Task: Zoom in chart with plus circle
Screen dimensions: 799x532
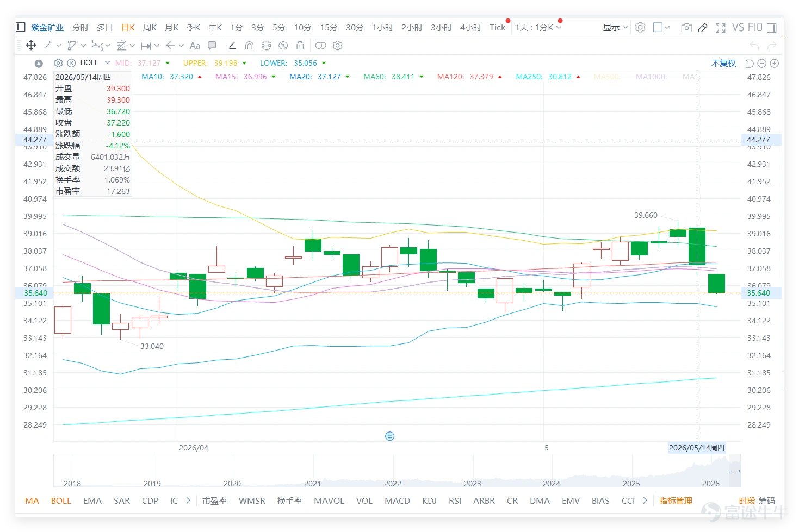Action: [775, 64]
